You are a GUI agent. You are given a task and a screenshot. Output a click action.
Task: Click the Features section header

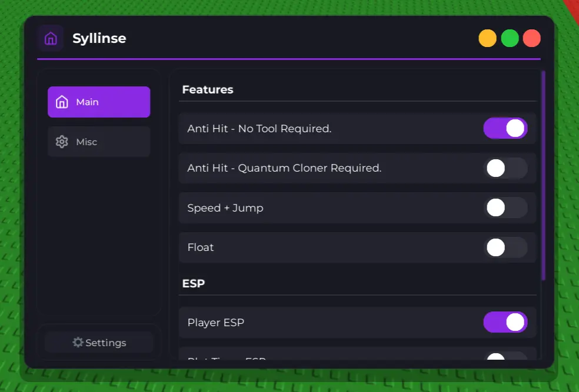pos(208,90)
